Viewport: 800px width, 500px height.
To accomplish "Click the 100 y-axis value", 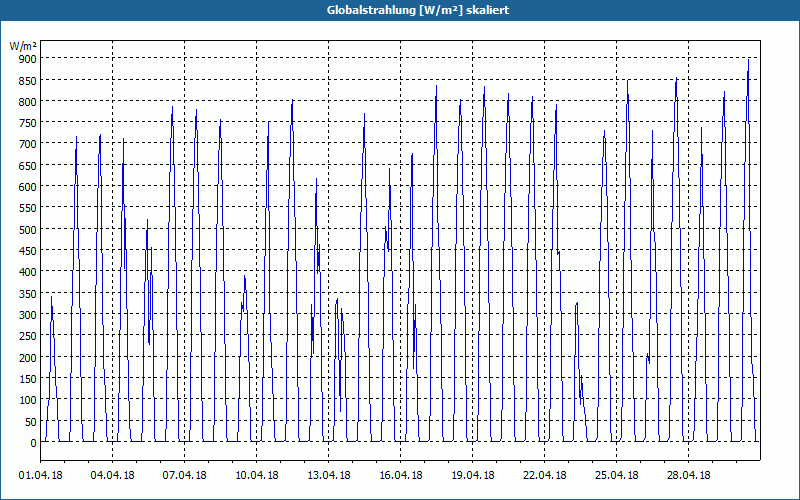I will pos(28,401).
